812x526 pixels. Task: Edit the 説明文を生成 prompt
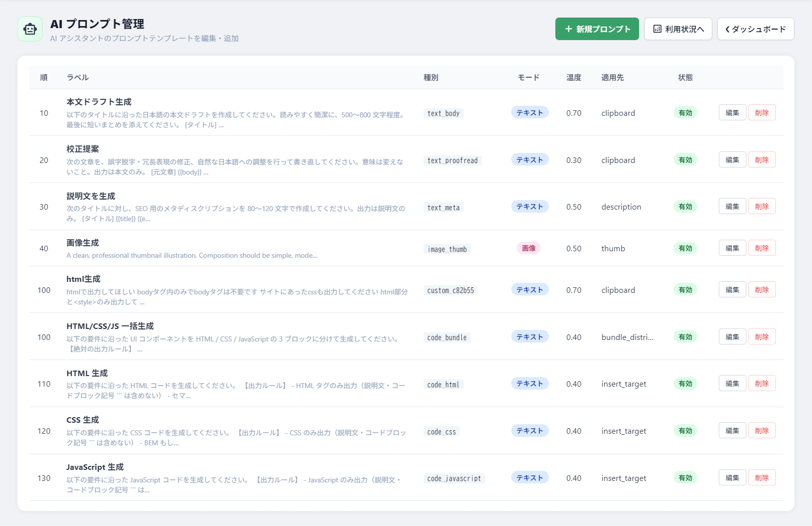tap(732, 207)
